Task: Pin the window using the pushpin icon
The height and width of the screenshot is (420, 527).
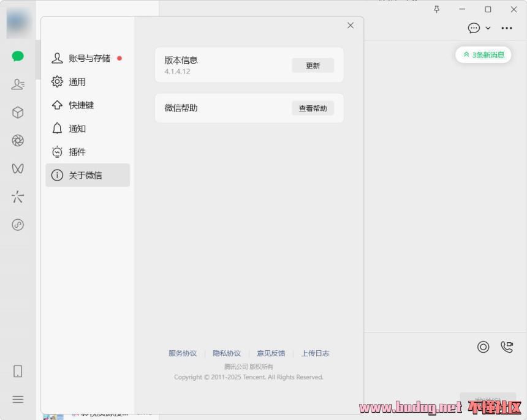Action: tap(437, 9)
